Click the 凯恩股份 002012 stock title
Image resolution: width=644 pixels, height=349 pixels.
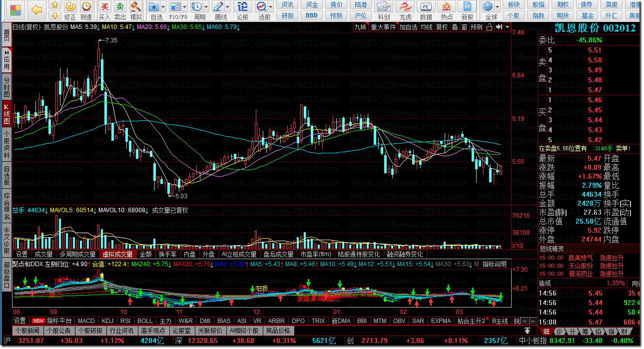pyautogui.click(x=596, y=28)
